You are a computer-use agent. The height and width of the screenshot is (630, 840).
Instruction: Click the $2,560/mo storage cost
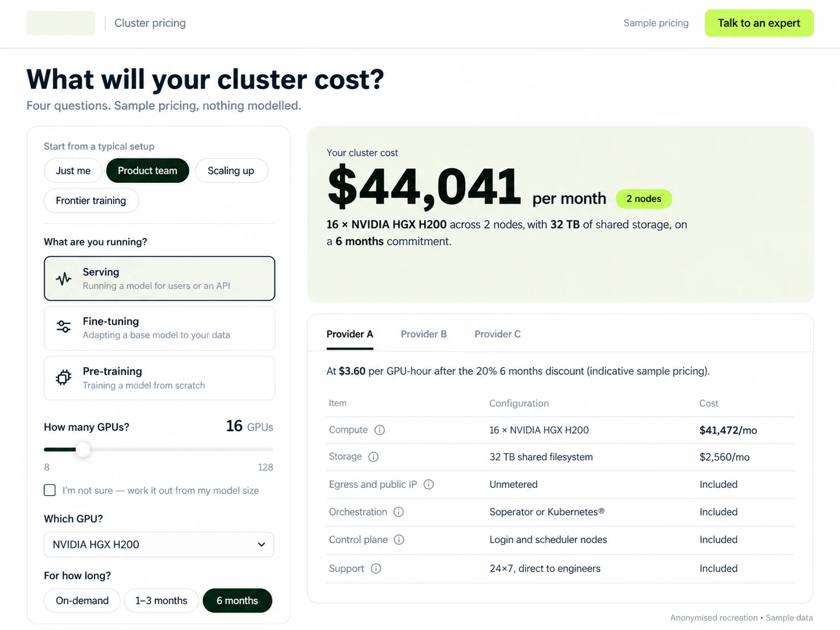pos(725,457)
